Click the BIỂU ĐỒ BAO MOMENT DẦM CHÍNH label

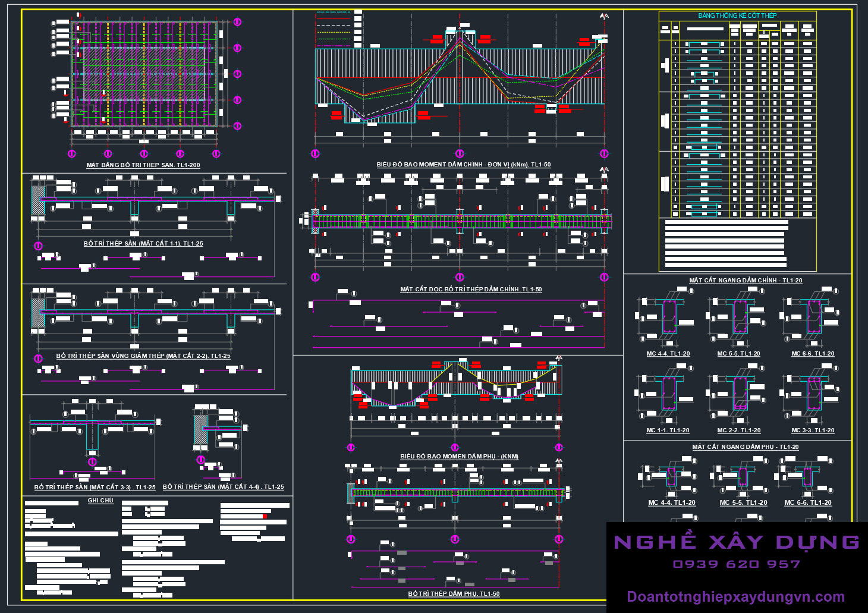click(463, 164)
